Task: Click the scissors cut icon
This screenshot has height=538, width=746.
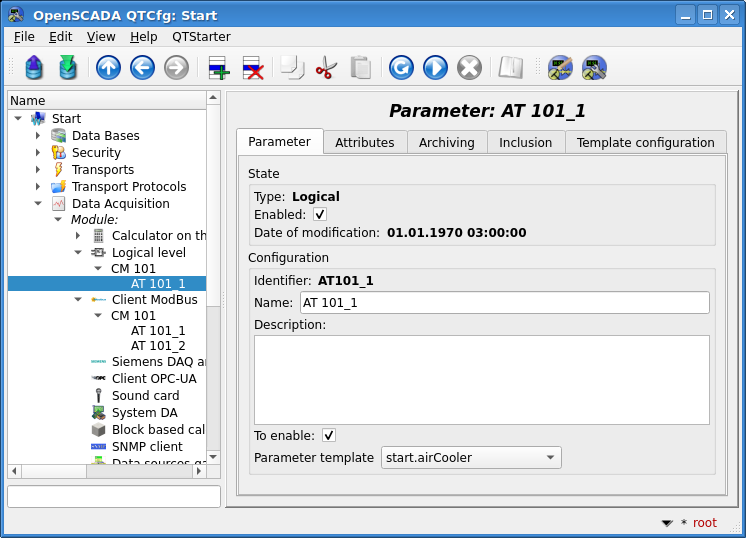Action: 326,68
